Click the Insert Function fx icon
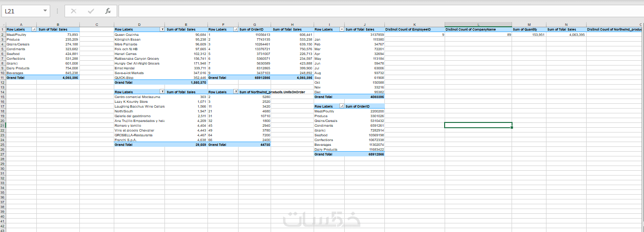The image size is (644, 232). tap(108, 11)
